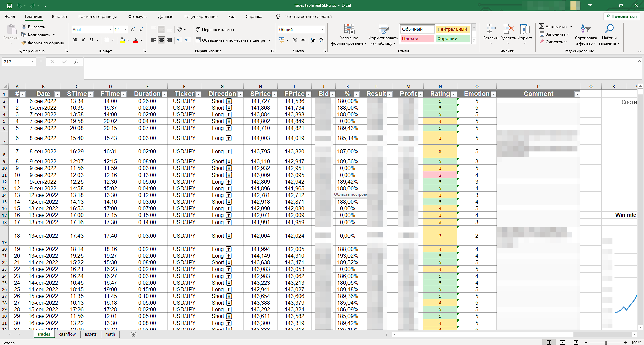Screen dimensions: 644x345
Task: Apply the Хороший cell style
Action: point(453,39)
